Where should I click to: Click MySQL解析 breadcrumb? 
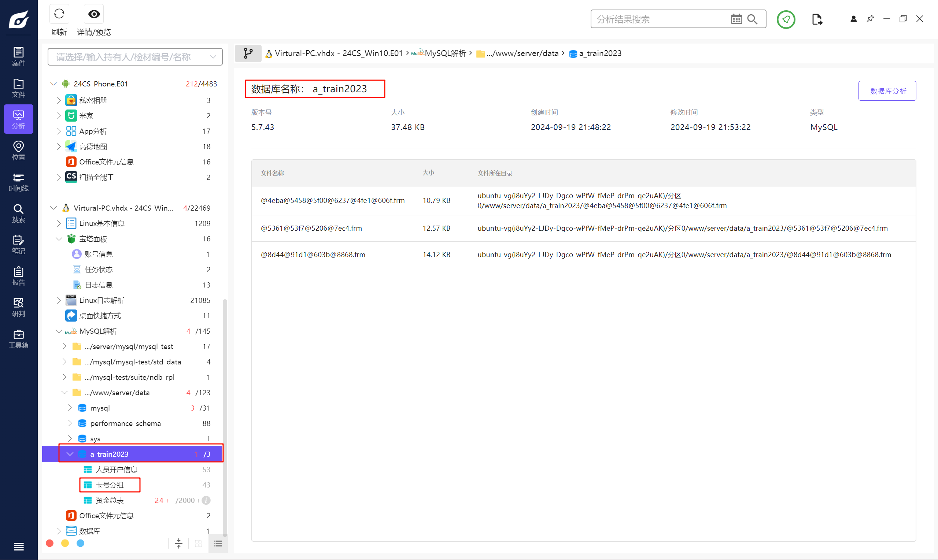tap(439, 53)
